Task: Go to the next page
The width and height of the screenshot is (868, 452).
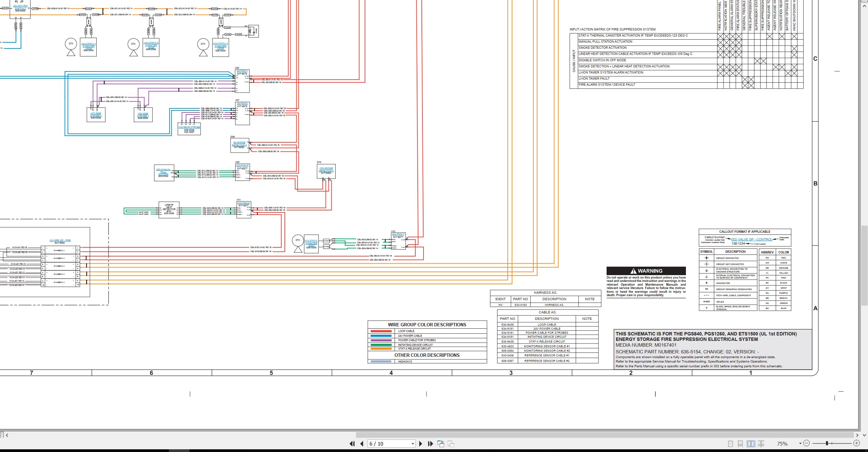Action: pos(421,444)
